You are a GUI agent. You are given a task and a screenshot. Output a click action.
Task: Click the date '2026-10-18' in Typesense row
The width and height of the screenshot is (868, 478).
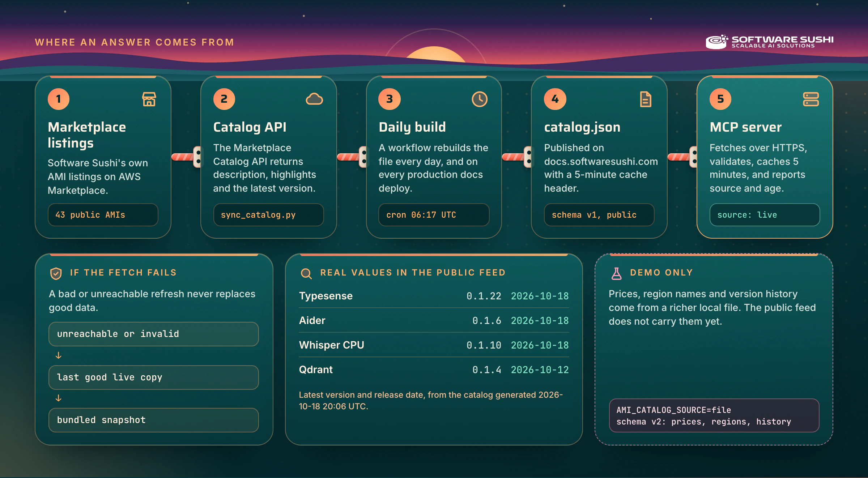click(540, 296)
